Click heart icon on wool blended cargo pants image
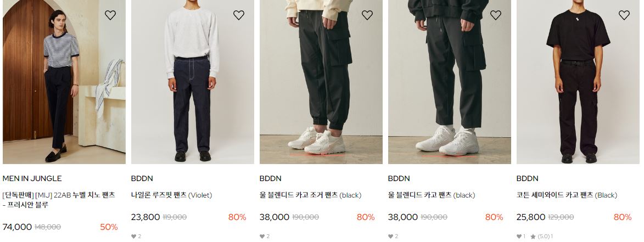 [x=496, y=15]
